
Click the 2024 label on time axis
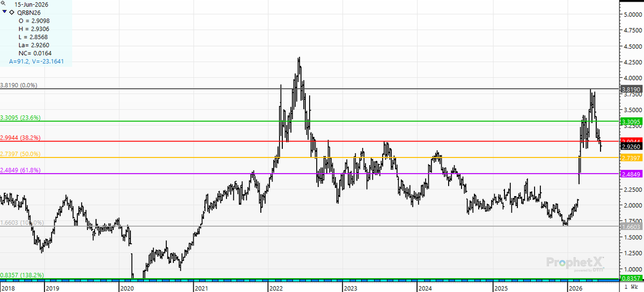click(x=425, y=288)
